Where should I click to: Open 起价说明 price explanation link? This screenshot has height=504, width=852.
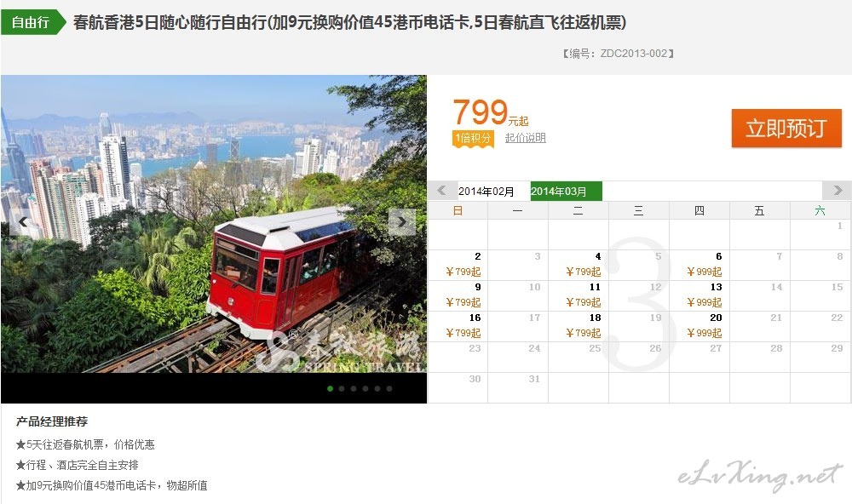(525, 137)
